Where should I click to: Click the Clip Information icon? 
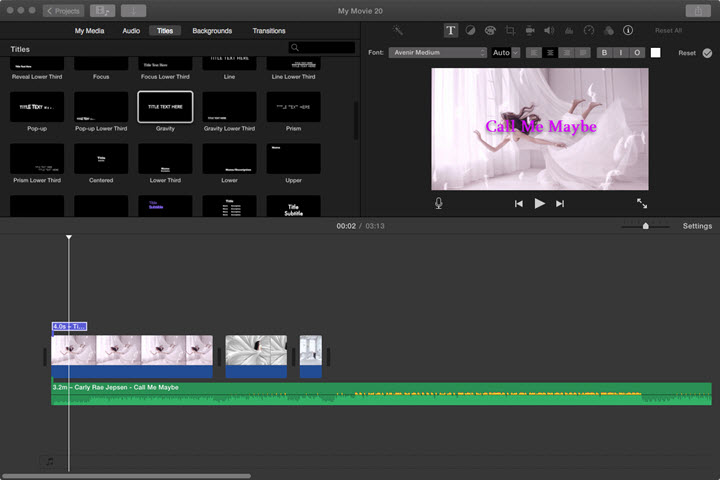[628, 31]
